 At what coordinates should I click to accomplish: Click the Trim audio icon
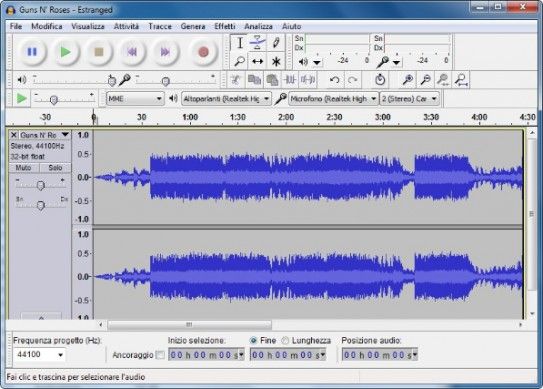click(x=290, y=80)
